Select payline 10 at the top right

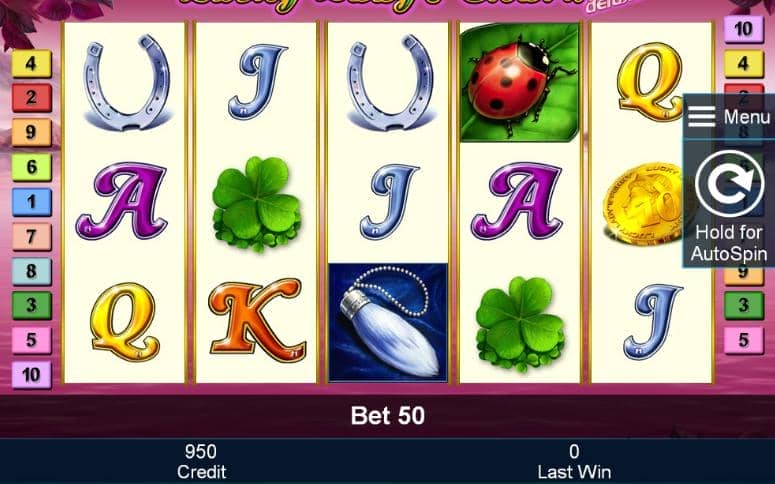point(744,29)
